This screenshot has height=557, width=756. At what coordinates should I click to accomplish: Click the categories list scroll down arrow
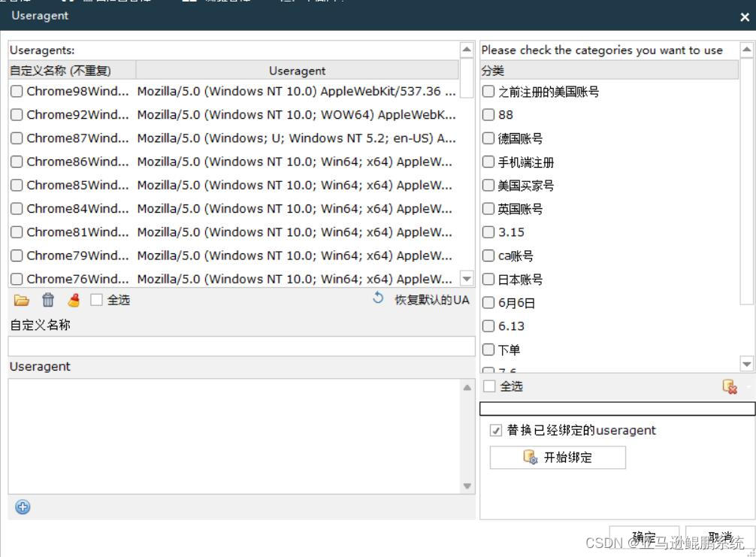click(x=746, y=364)
